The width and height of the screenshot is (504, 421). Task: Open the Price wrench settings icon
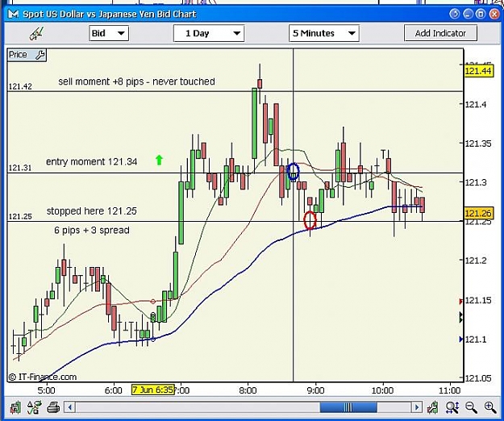40,55
